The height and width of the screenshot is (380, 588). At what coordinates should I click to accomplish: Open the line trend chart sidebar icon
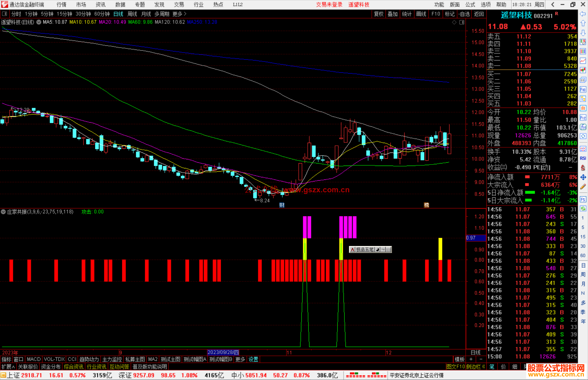(x=583, y=60)
